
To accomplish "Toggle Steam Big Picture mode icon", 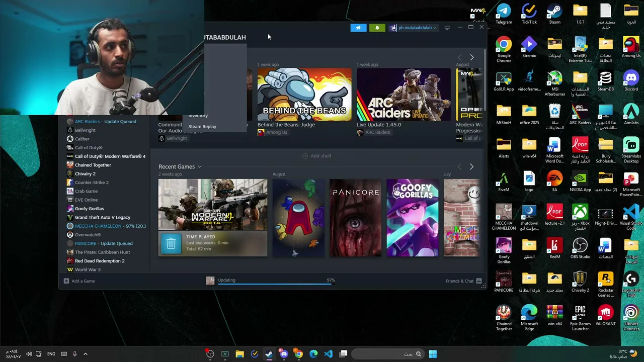I will (x=447, y=28).
